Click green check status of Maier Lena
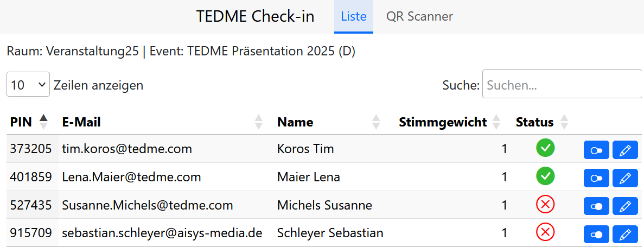The width and height of the screenshot is (644, 247). [x=545, y=176]
